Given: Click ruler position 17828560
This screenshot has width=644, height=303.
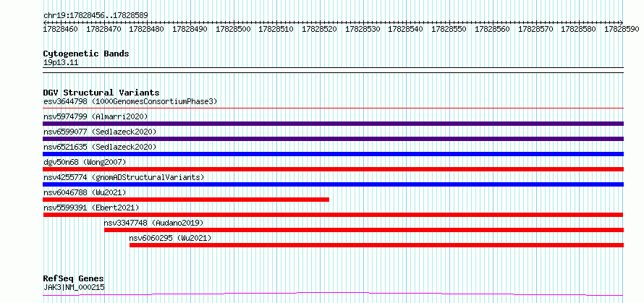Looking at the screenshot, I should (491, 29).
